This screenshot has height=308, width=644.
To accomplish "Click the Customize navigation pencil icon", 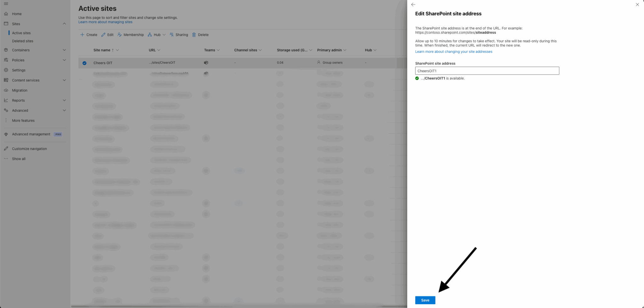I will [x=6, y=148].
